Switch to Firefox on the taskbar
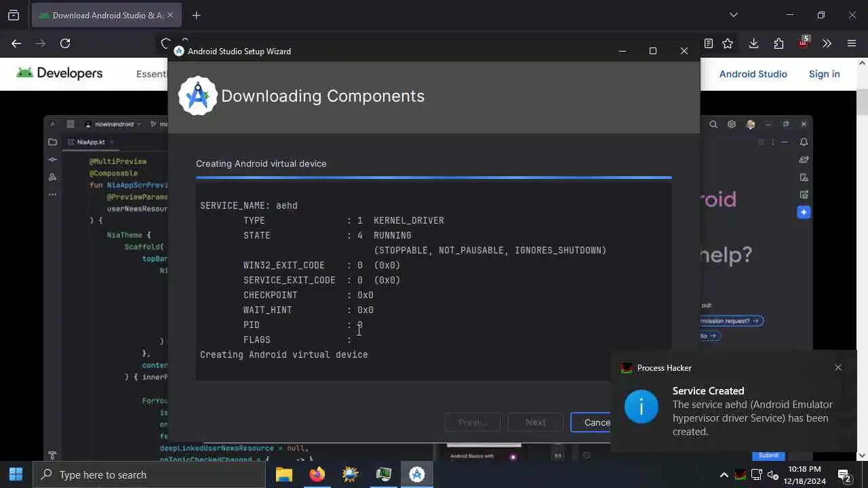Viewport: 868px width, 488px height. (317, 474)
